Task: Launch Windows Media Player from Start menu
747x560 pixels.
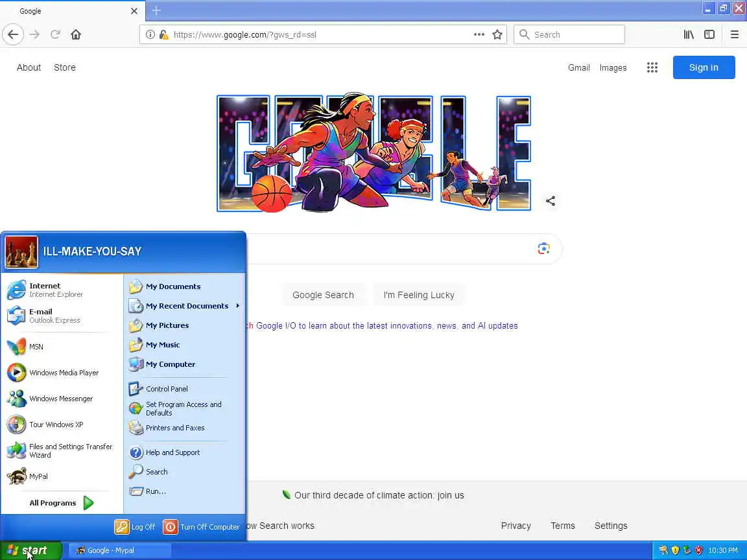Action: 62,373
